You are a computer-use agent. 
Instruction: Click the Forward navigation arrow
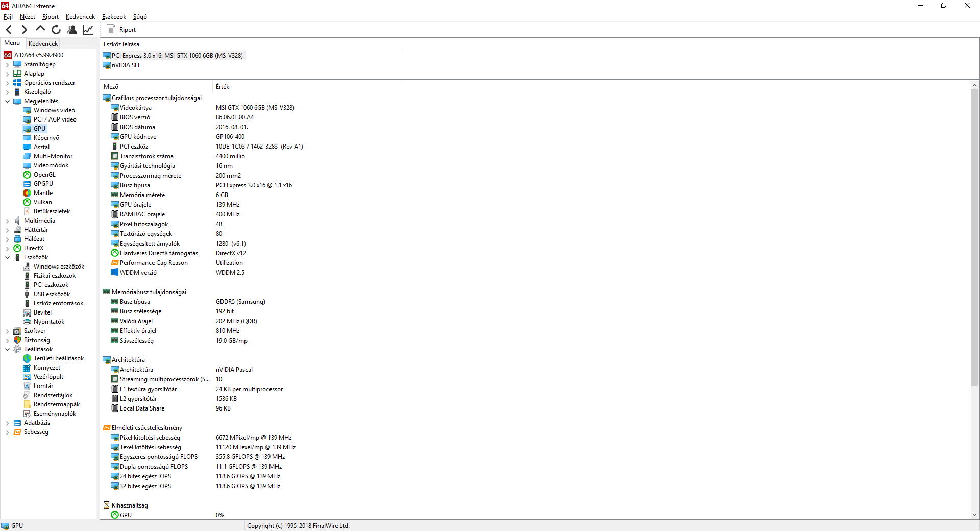24,30
